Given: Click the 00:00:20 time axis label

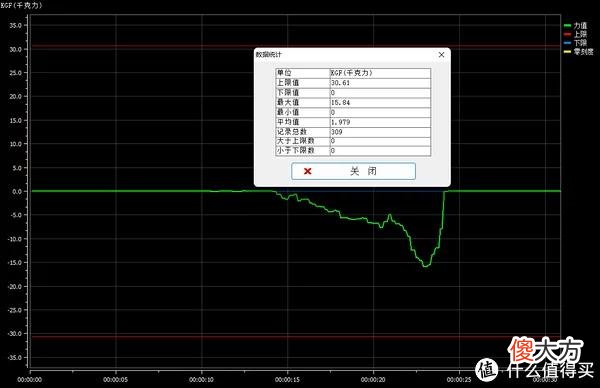Looking at the screenshot, I should (373, 380).
